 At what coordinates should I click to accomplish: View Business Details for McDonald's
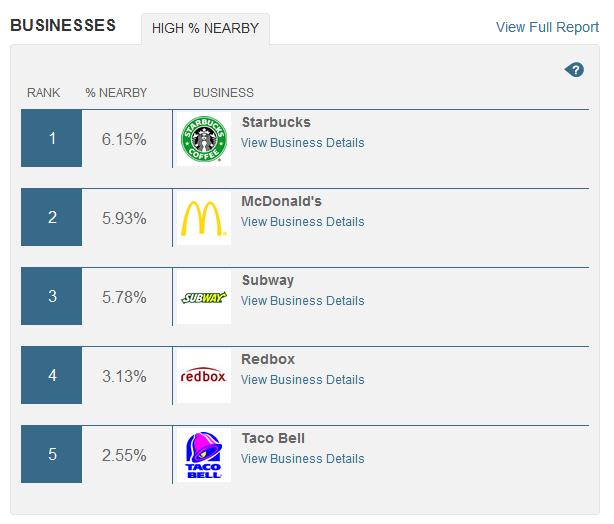point(302,222)
